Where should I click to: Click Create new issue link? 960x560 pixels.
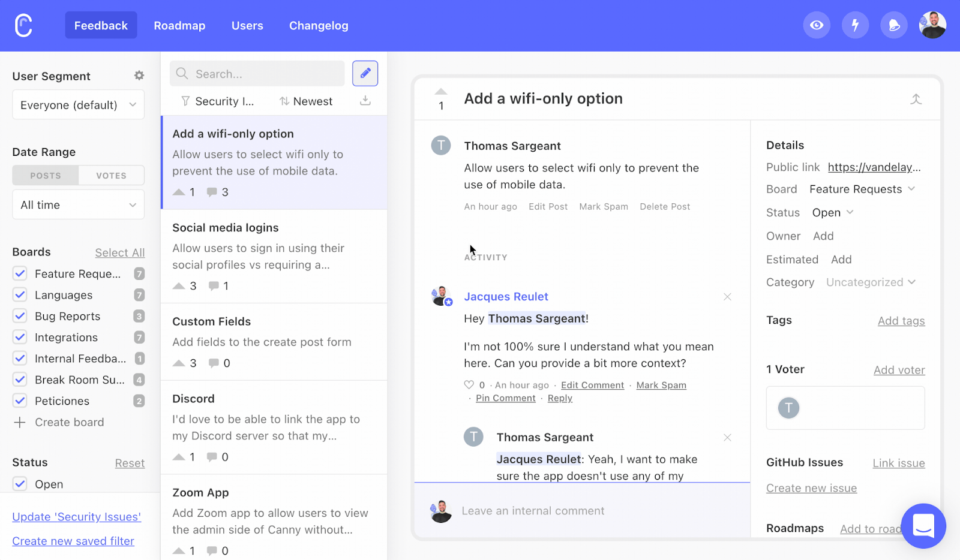click(x=811, y=488)
